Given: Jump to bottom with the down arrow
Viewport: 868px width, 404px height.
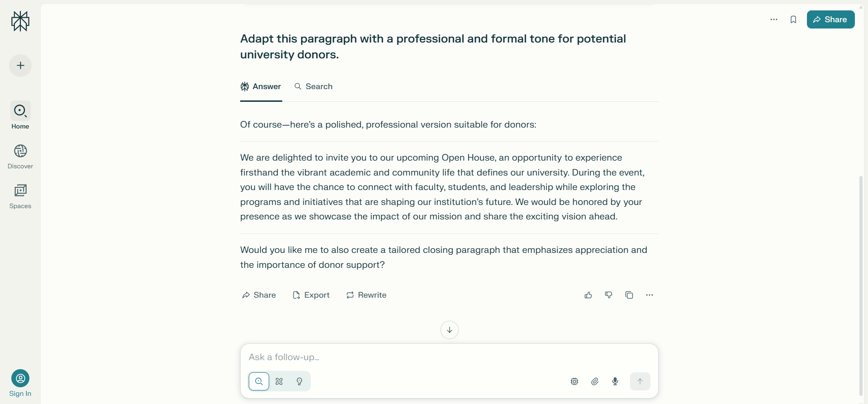Looking at the screenshot, I should pos(449,330).
